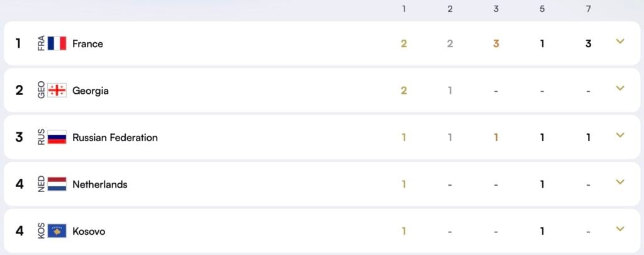Screen dimensions: 644x255
Task: Click the Netherlands country name
Action: coord(100,184)
